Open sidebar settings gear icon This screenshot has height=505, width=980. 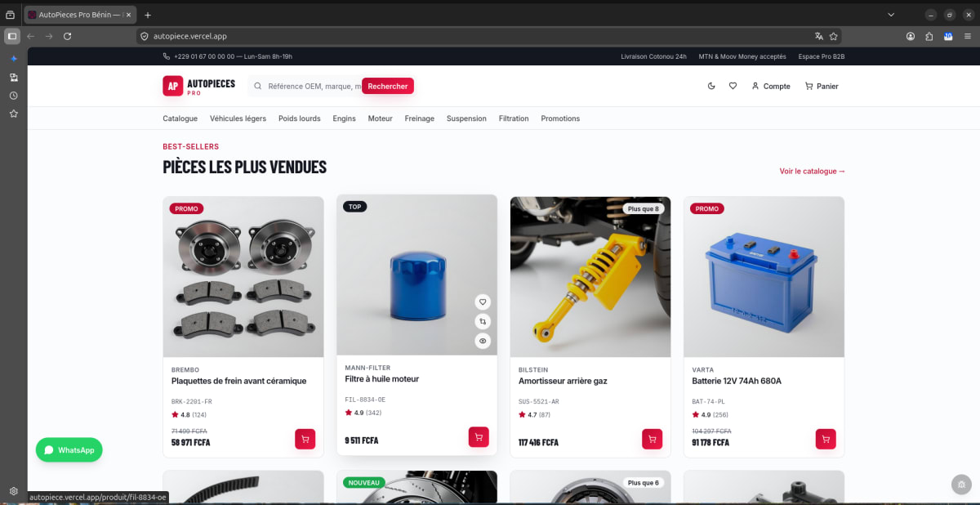(x=13, y=491)
